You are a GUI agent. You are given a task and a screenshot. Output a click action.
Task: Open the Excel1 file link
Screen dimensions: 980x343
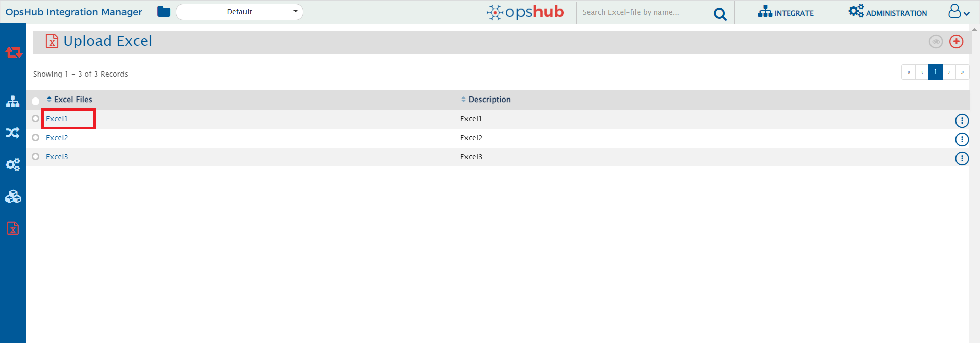57,119
